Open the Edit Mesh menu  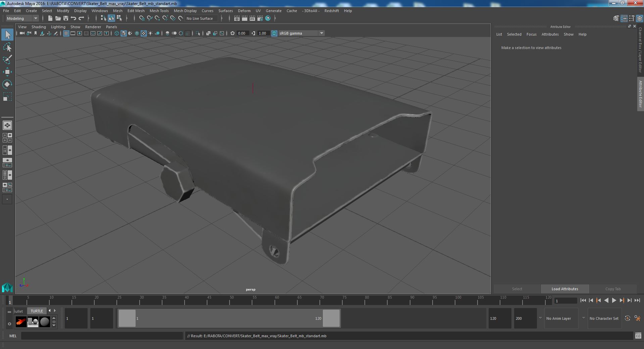(136, 11)
